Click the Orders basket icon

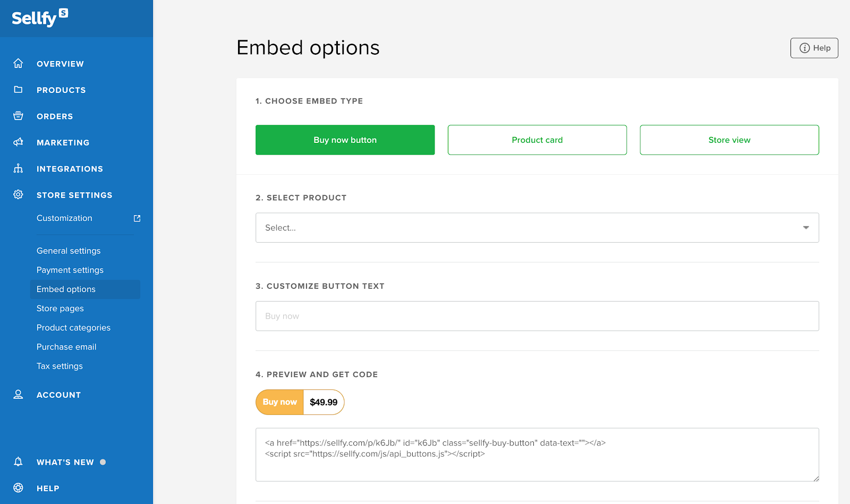[x=18, y=116]
